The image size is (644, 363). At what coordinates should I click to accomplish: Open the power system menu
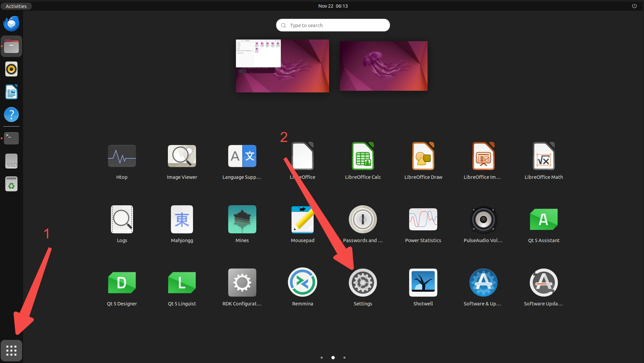[634, 6]
